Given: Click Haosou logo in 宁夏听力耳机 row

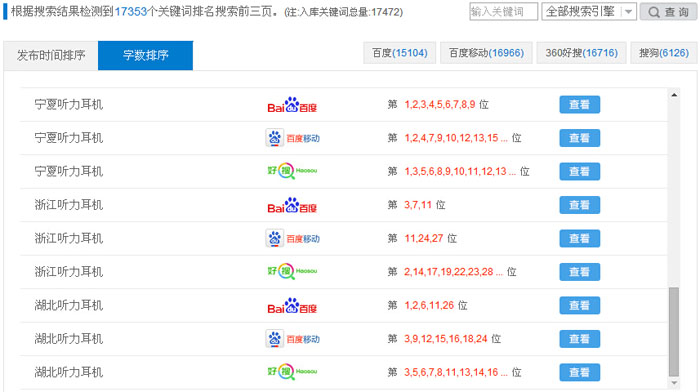Looking at the screenshot, I should pyautogui.click(x=292, y=171).
